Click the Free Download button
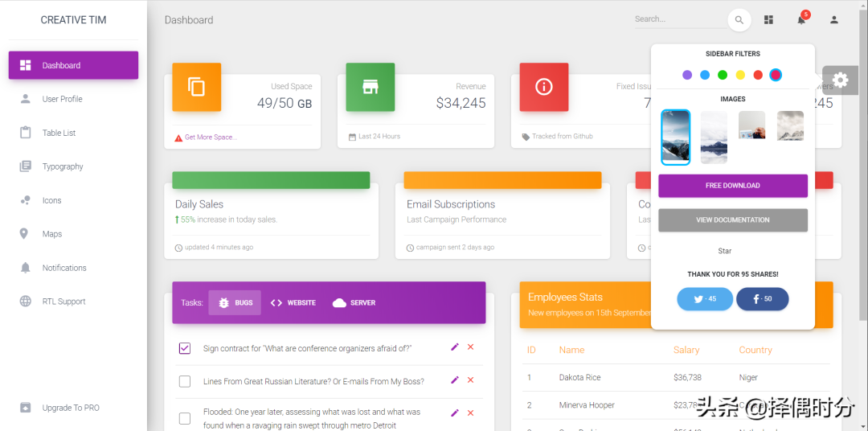 (x=732, y=186)
